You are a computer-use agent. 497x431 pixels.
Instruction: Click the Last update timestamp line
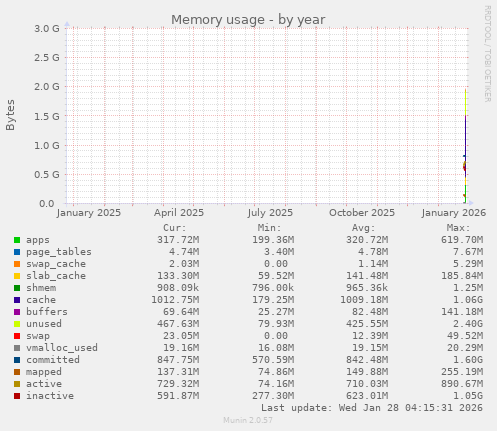click(x=372, y=408)
